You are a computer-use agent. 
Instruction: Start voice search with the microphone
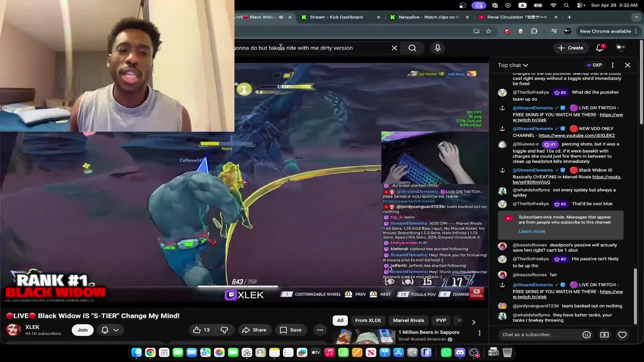(438, 48)
